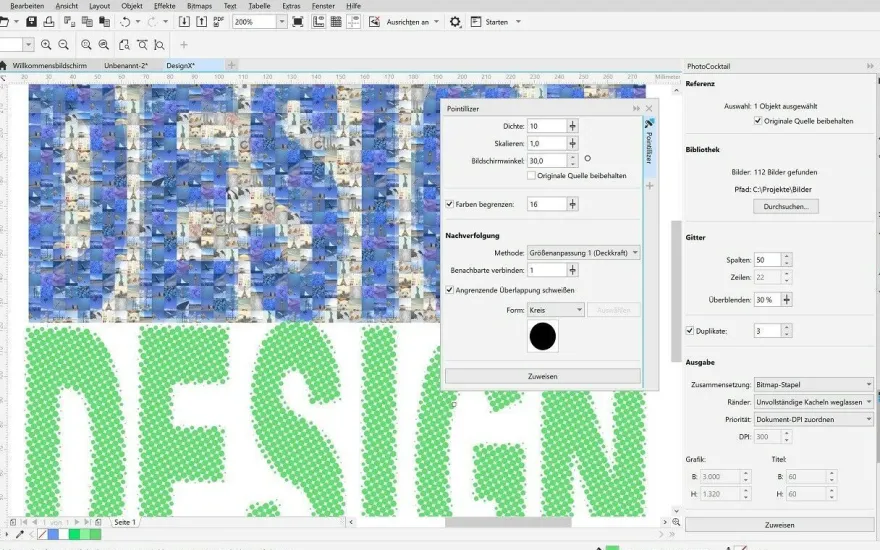This screenshot has height=550, width=880.
Task: Click the zoom to page icon
Action: click(x=124, y=45)
